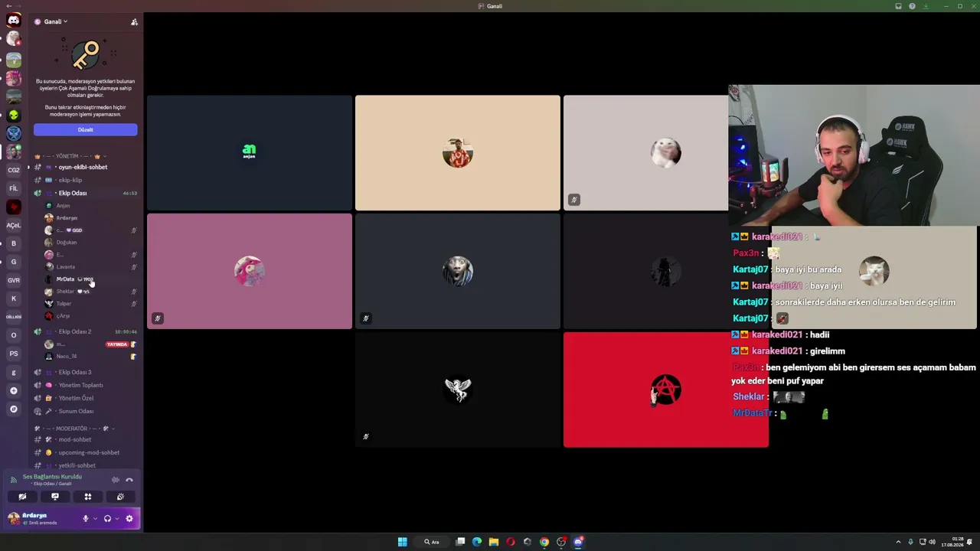Mute the microphone in user panel
Screen dimensions: 980x551
(x=86, y=519)
